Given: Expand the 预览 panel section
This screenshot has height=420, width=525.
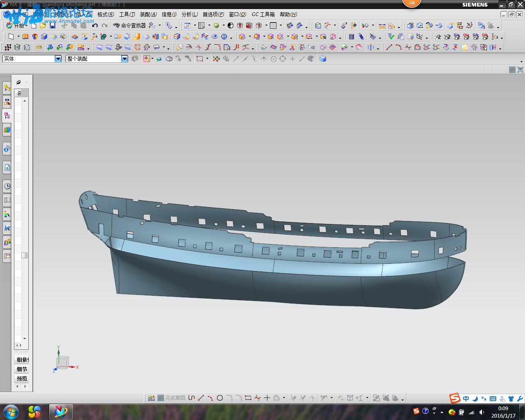Looking at the screenshot, I should coord(22,379).
